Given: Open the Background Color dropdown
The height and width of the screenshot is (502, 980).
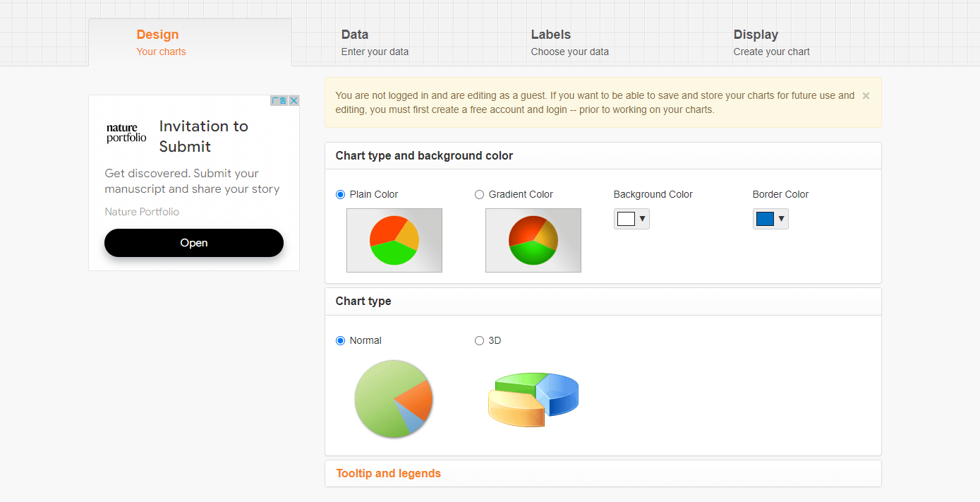Looking at the screenshot, I should pos(631,219).
